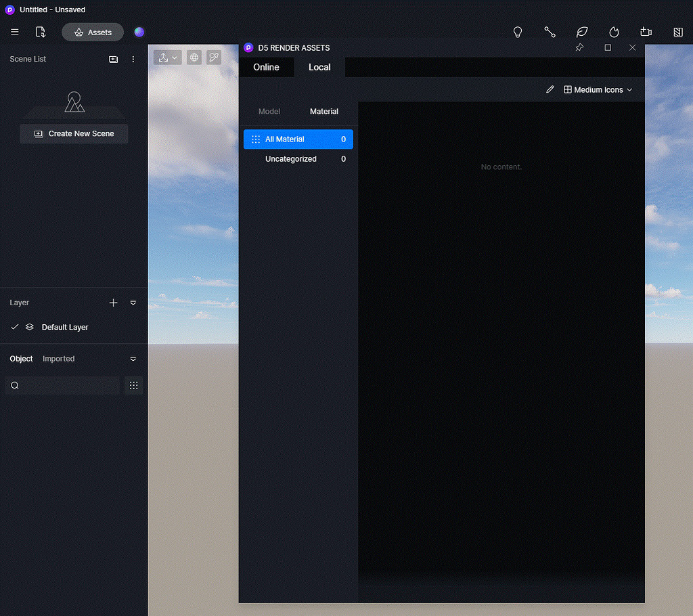Open the Lights panel icon
693x616 pixels.
(518, 32)
